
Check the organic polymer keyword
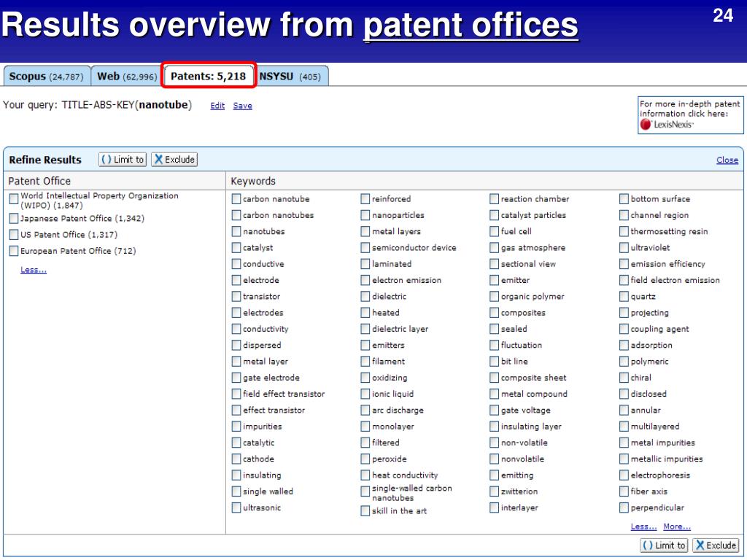click(x=495, y=296)
